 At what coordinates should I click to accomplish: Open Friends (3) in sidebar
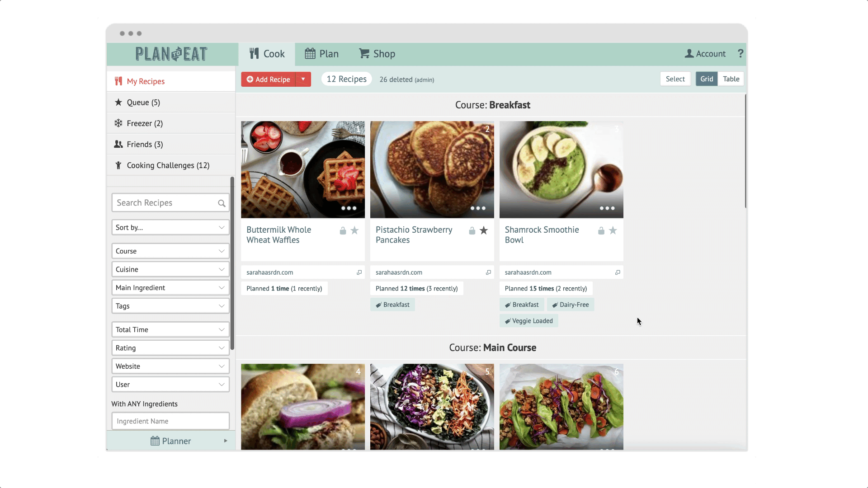171,144
